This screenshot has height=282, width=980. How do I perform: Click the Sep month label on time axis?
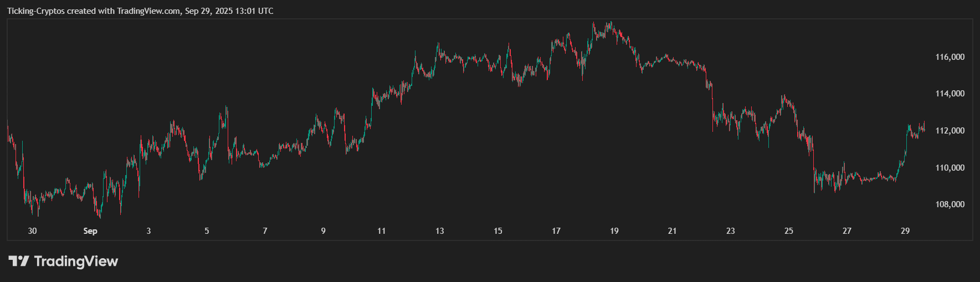[x=90, y=231]
